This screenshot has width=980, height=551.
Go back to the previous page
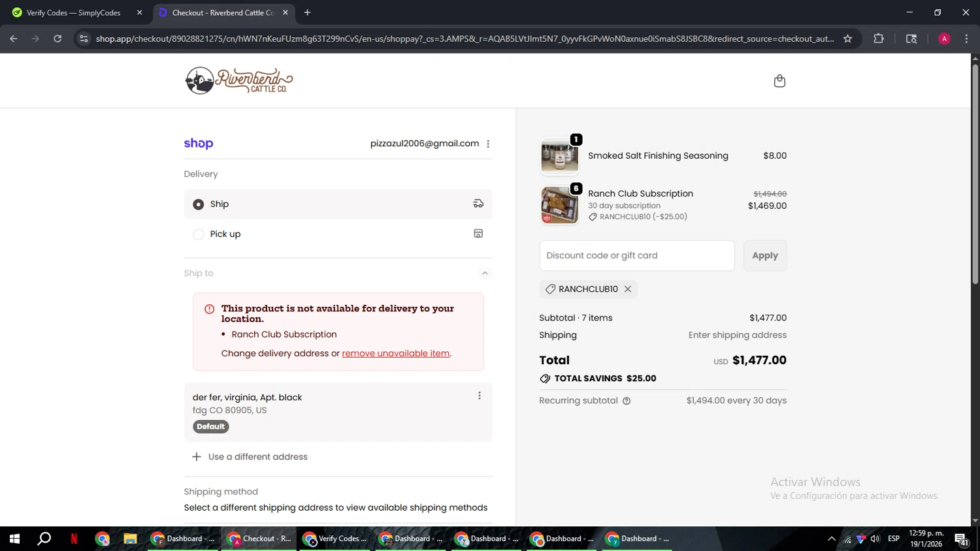(14, 39)
